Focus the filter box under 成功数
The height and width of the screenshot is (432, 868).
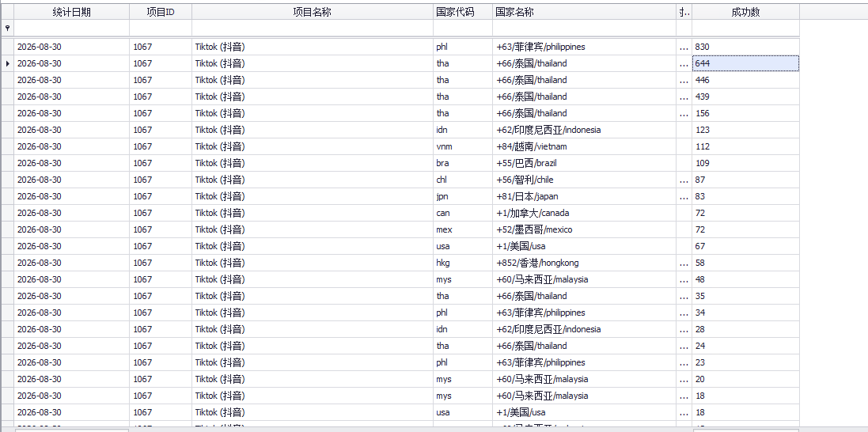[x=745, y=28]
